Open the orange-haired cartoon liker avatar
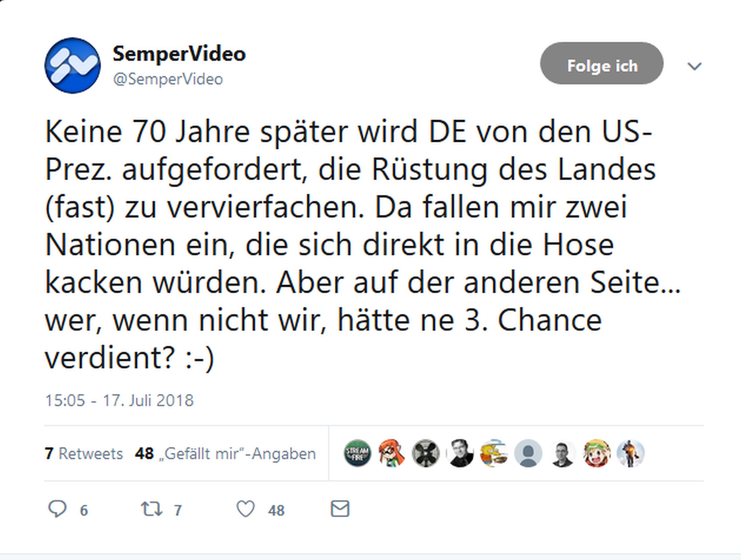 [391, 454]
